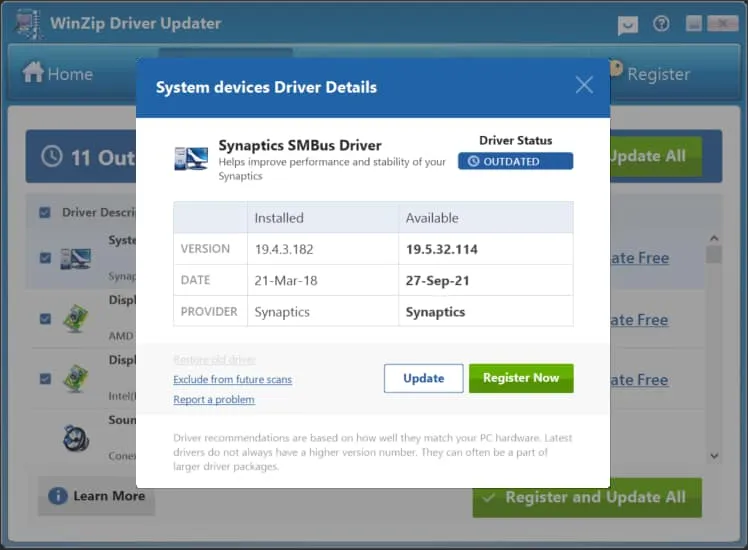Image resolution: width=748 pixels, height=550 pixels.
Task: Click the System devices row icon
Action: click(75, 259)
